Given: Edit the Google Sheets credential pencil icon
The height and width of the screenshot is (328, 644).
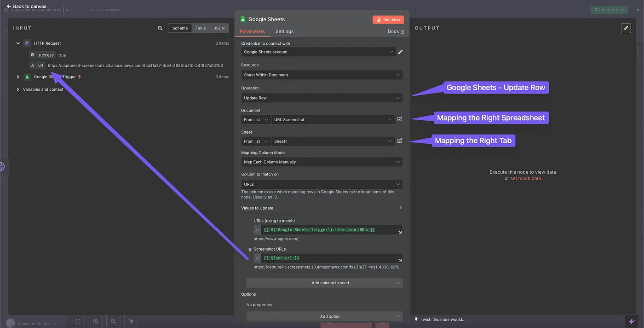Looking at the screenshot, I should tap(400, 52).
